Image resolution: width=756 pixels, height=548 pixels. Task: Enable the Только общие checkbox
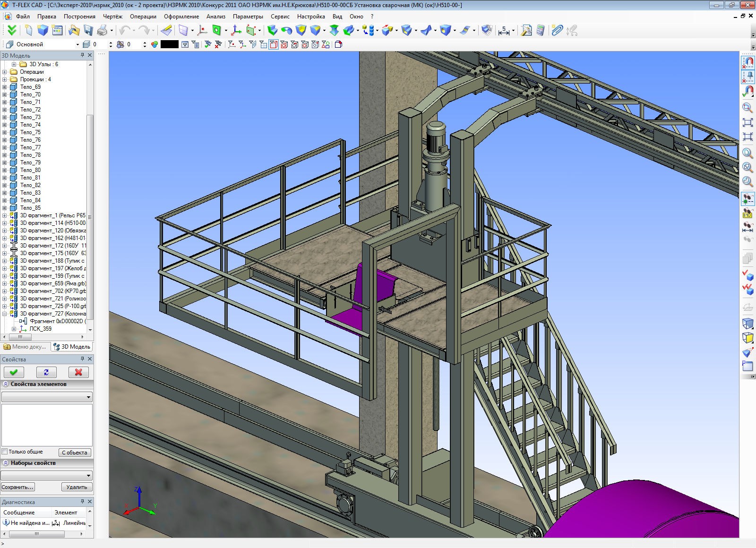pyautogui.click(x=5, y=452)
